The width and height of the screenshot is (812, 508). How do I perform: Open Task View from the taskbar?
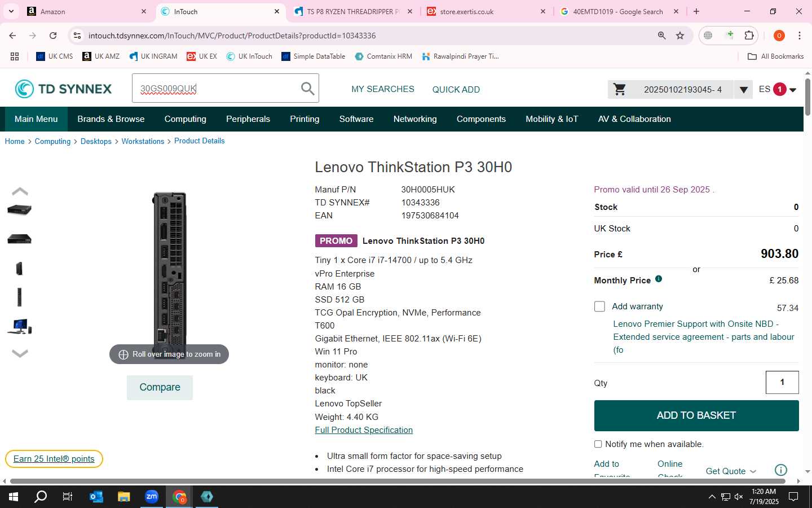point(68,497)
